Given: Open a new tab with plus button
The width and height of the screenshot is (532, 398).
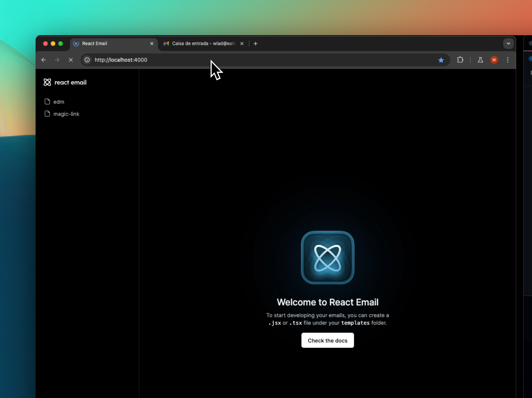Looking at the screenshot, I should [x=255, y=43].
